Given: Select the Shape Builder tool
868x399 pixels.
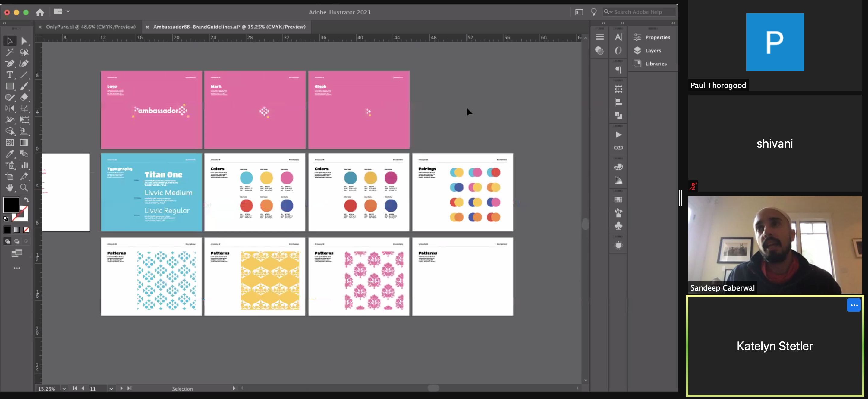Looking at the screenshot, I should click(x=10, y=131).
